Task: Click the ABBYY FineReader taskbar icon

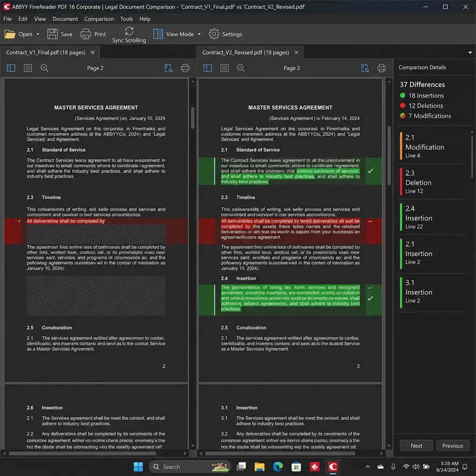Action: (333, 467)
